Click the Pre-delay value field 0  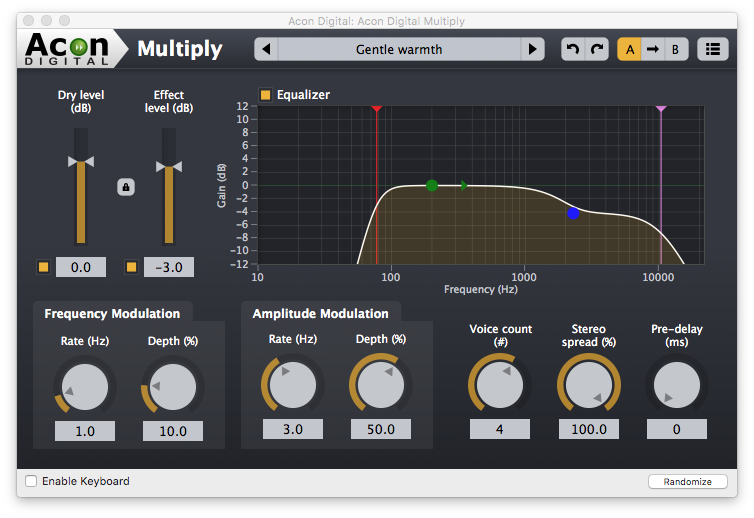677,429
